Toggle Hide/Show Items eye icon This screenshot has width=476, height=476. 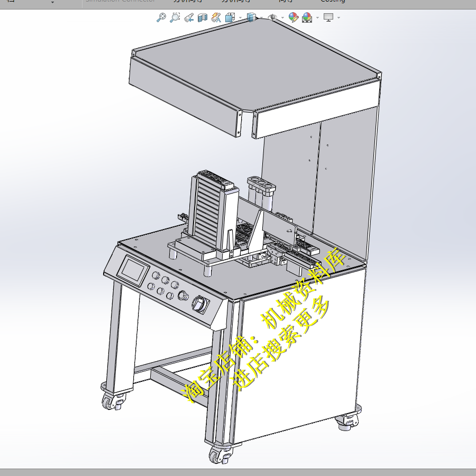click(x=272, y=17)
